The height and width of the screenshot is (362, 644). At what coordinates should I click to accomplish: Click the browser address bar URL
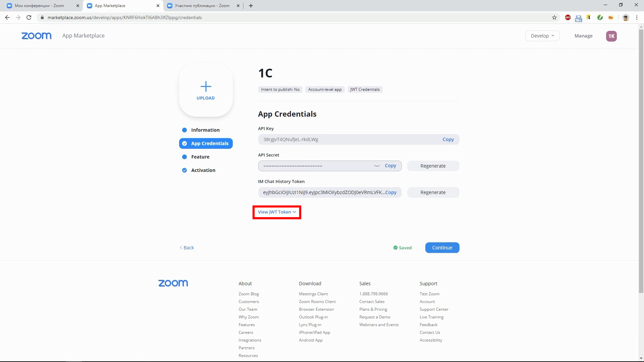coord(124,17)
